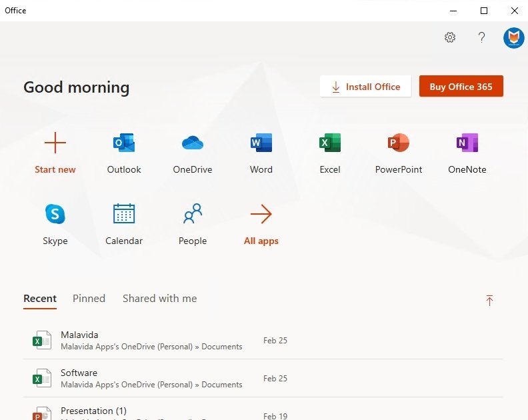Open the Software spreadsheet title
Viewport: 528px width, 420px height.
(x=79, y=373)
